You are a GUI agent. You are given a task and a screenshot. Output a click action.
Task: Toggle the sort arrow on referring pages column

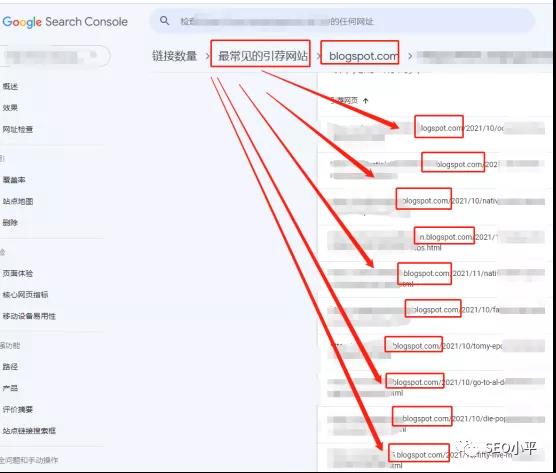(x=366, y=101)
